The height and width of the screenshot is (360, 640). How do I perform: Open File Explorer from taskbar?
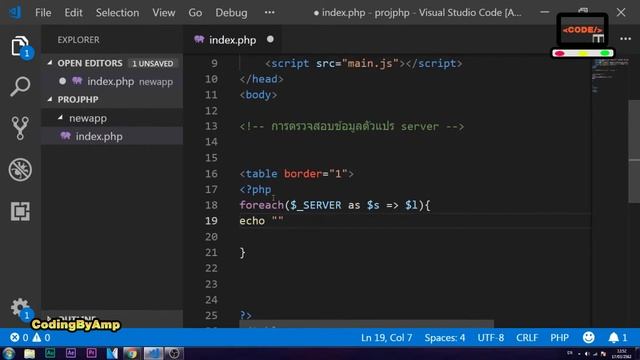[x=29, y=353]
